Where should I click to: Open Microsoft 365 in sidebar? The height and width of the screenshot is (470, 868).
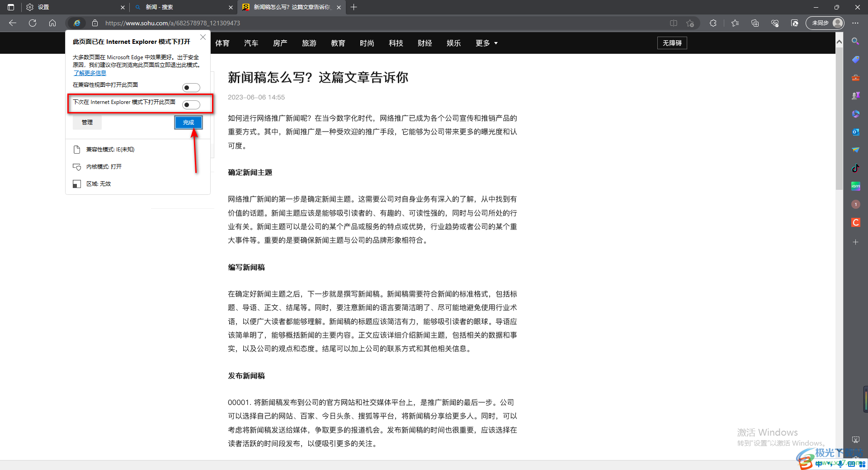click(x=855, y=114)
